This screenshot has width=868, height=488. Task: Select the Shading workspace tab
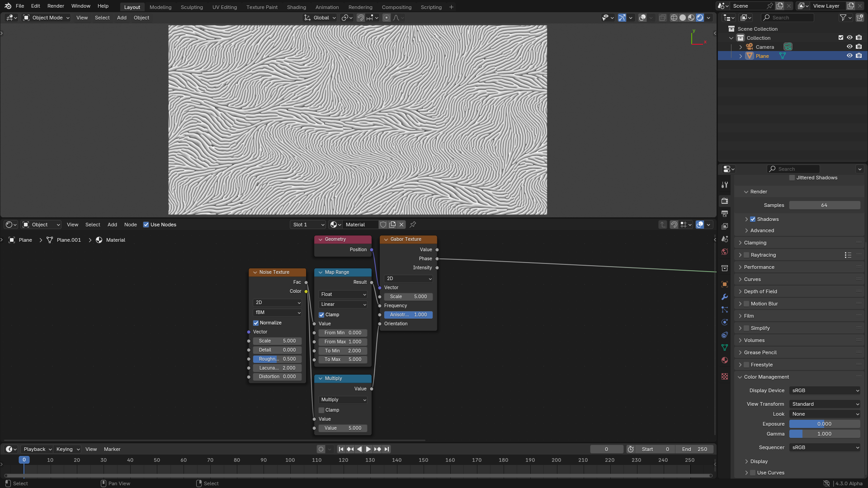point(296,7)
